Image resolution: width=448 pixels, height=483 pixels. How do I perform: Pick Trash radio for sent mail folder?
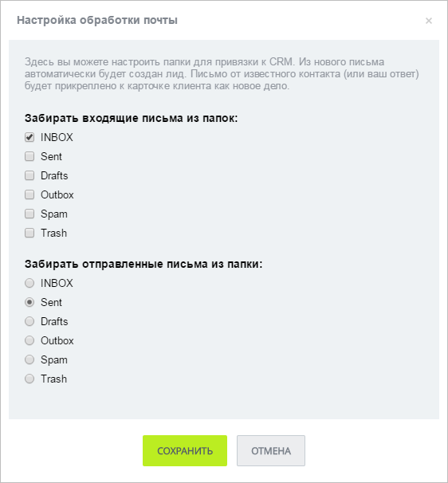click(x=29, y=379)
